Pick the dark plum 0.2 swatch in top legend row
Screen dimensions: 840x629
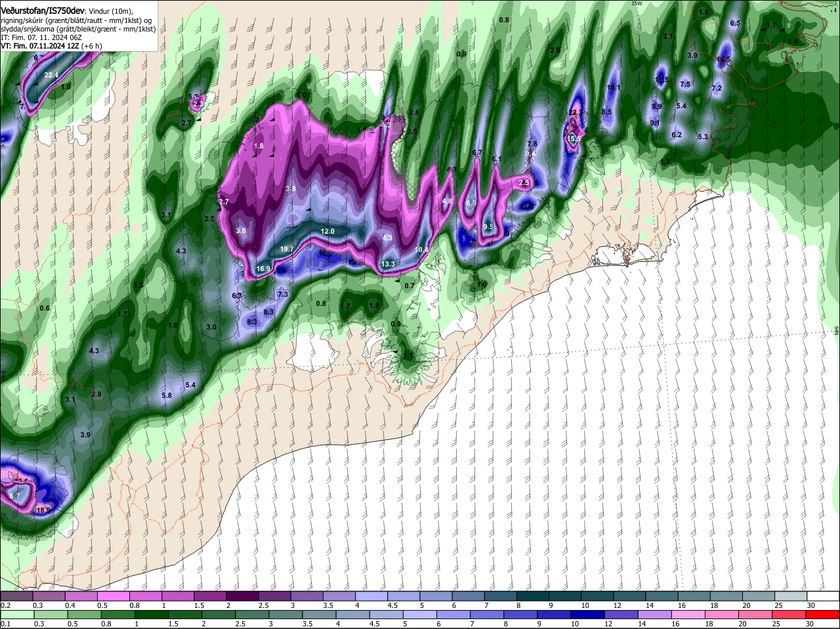tap(16, 596)
